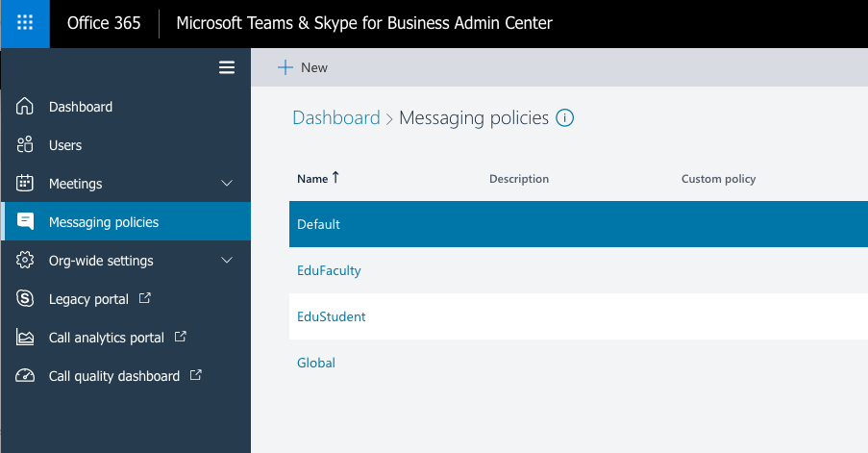Click Messaging policies breadcrumb heading

474,118
